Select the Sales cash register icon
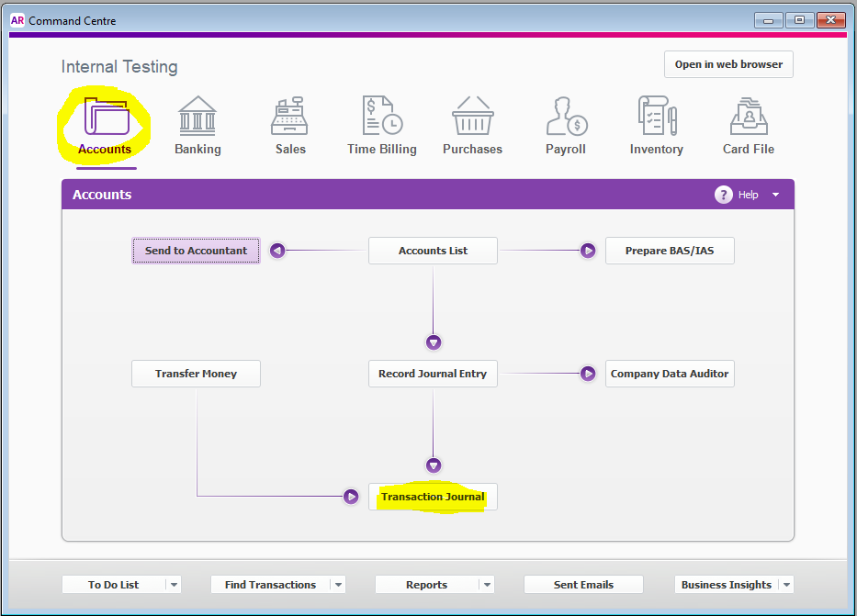Viewport: 857px width, 616px height. [x=289, y=116]
